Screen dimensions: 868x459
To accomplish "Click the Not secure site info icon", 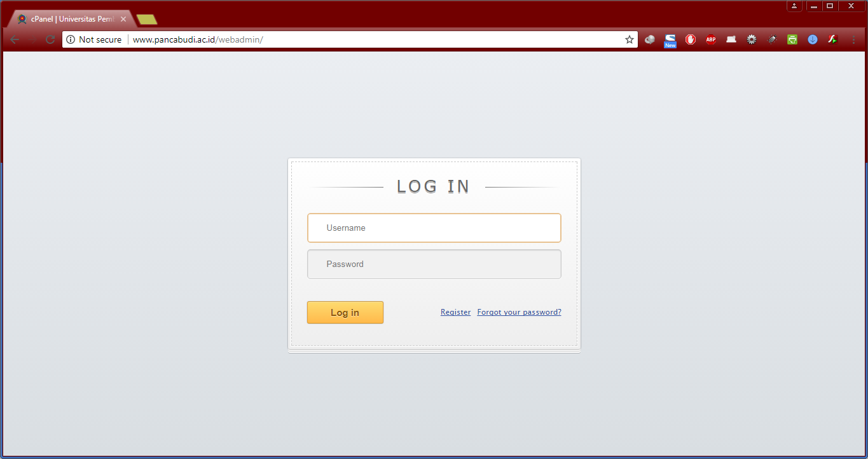I will point(71,39).
